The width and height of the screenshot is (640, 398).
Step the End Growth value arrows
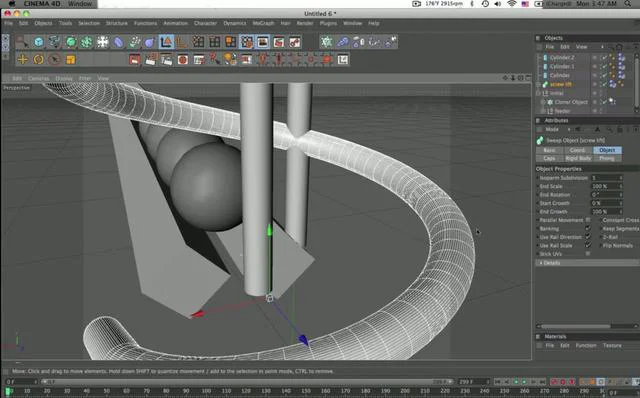coord(621,211)
